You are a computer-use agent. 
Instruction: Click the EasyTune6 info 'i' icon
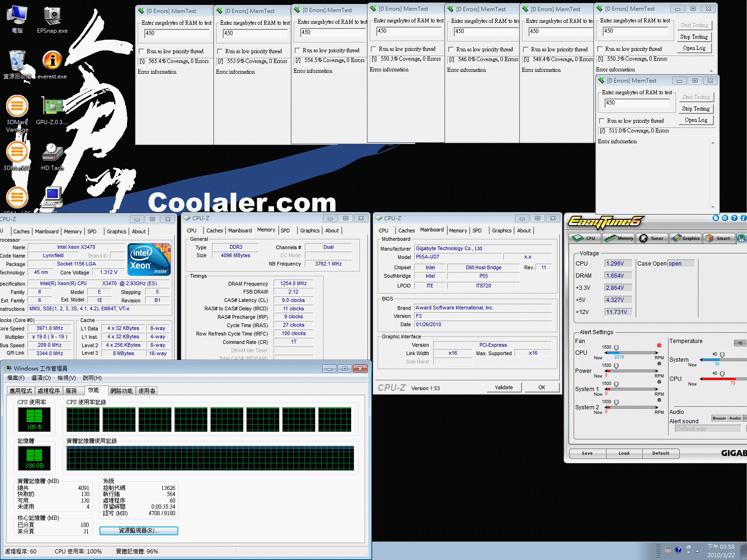click(x=744, y=218)
